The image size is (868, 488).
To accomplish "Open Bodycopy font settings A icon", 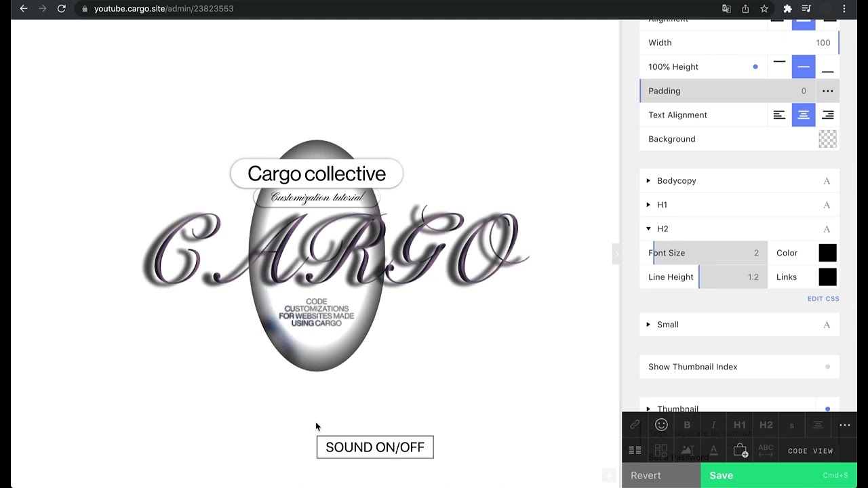I will click(x=827, y=181).
